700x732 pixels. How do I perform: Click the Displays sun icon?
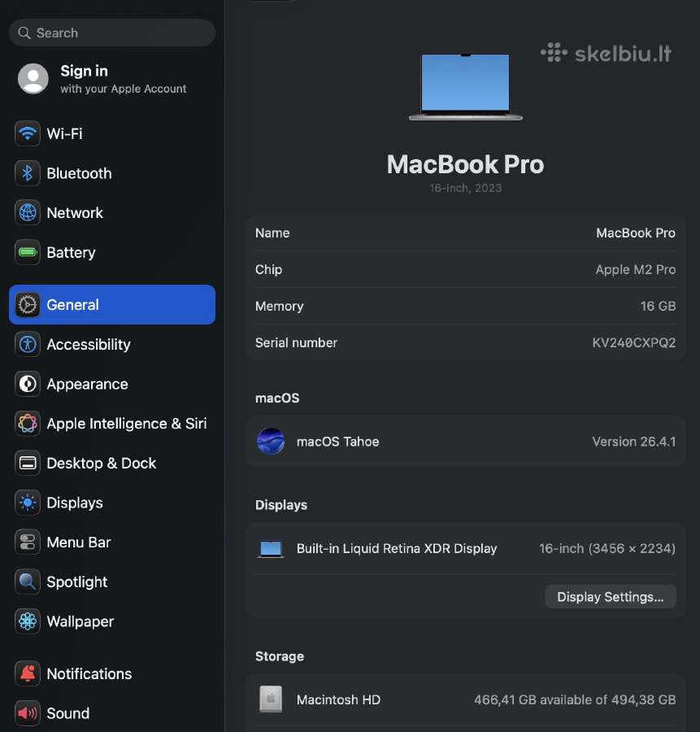28,503
